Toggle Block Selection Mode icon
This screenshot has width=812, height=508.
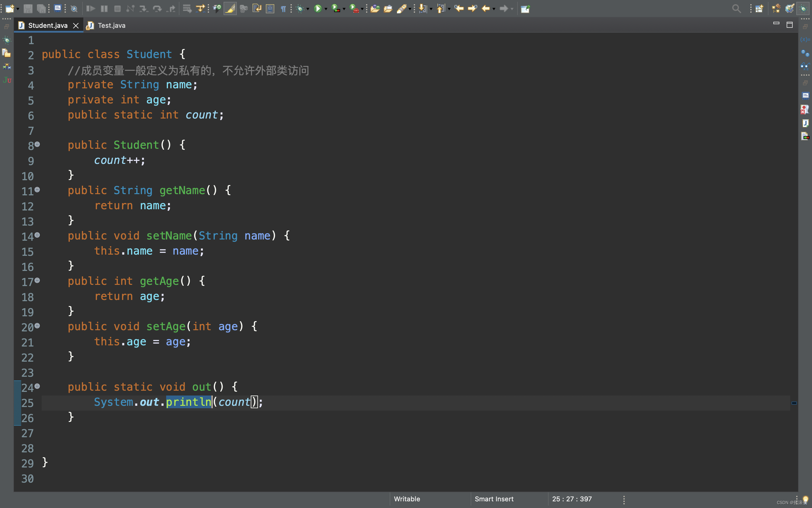[270, 9]
